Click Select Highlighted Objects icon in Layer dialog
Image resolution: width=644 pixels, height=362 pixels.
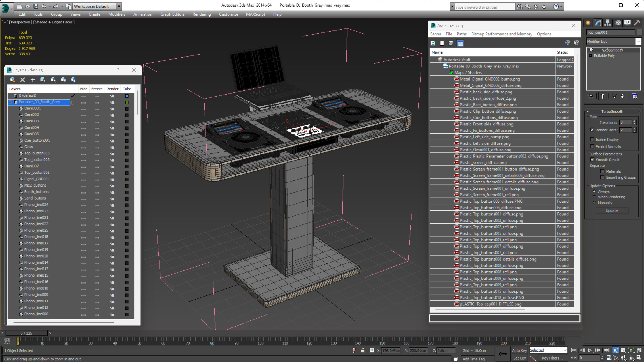coord(43,80)
